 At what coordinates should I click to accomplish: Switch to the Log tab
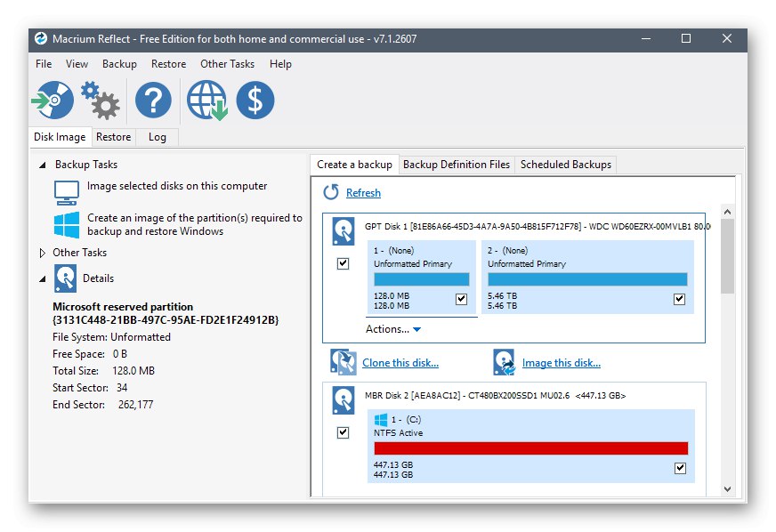pos(157,137)
